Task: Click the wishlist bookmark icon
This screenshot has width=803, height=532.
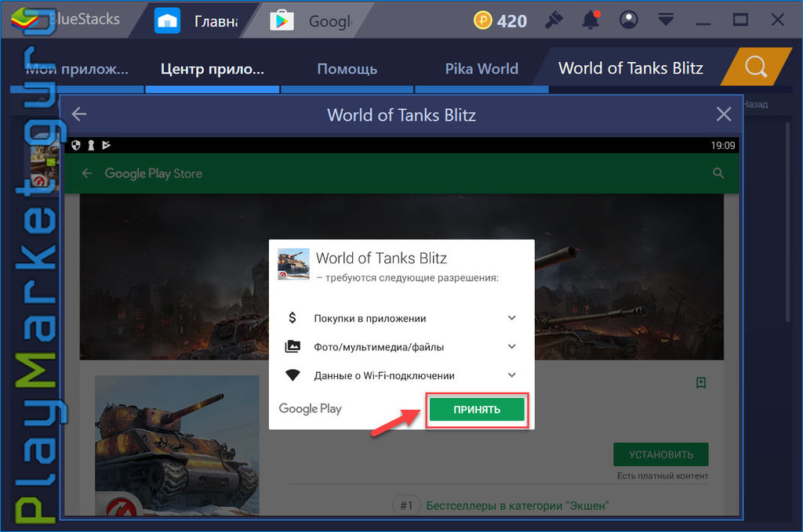Action: coord(701,382)
